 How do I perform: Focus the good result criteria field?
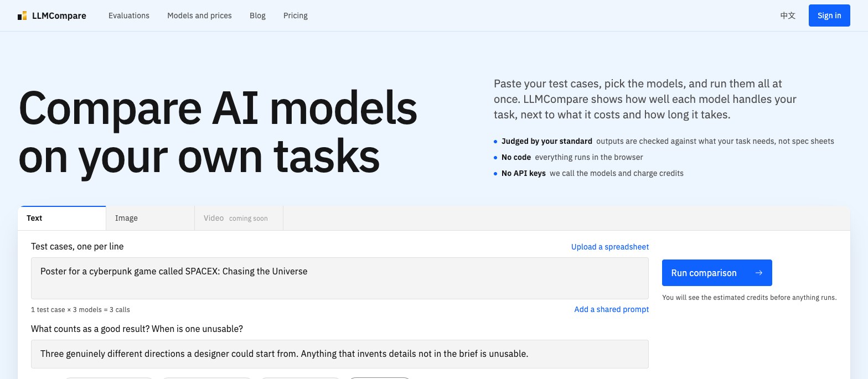click(340, 354)
